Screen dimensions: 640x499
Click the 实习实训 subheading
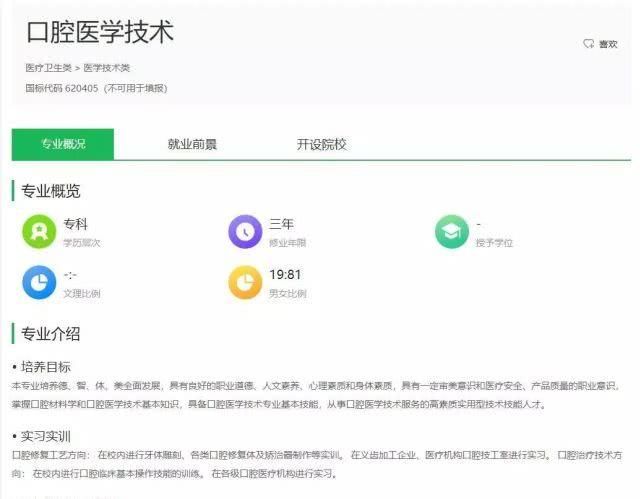click(x=46, y=436)
